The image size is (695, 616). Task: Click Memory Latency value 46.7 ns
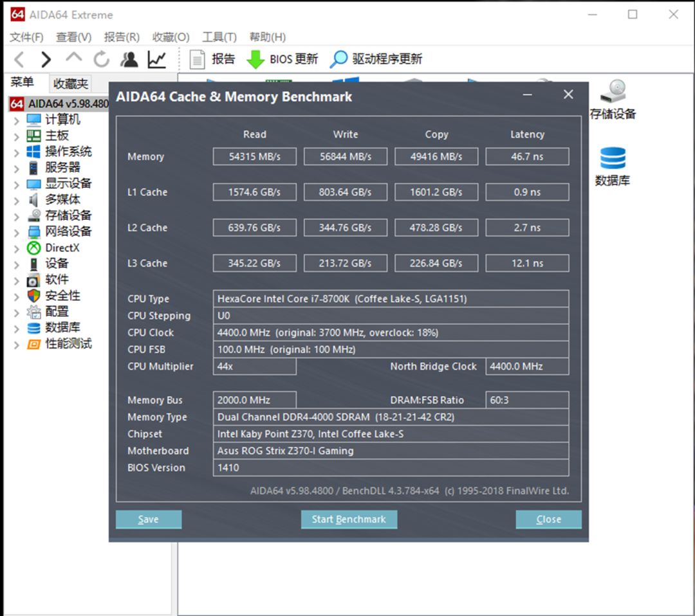tap(528, 156)
